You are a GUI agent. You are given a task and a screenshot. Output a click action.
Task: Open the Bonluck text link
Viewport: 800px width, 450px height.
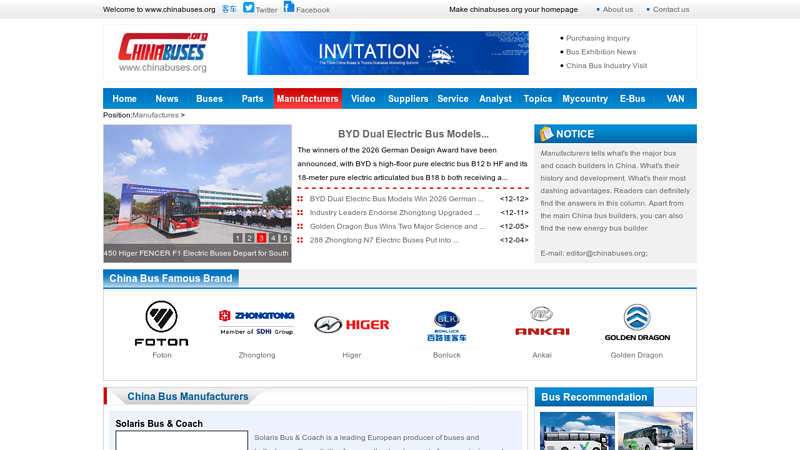coord(446,355)
